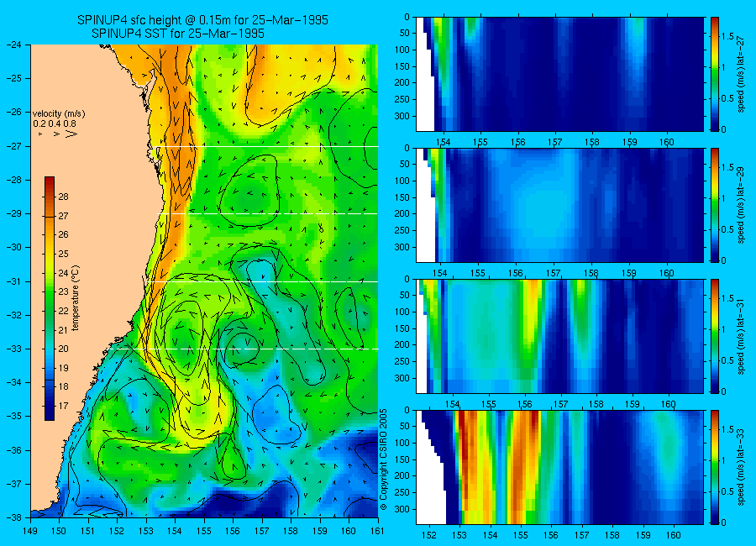Click the 152 longitude tick under lat=-33 section

(428, 535)
